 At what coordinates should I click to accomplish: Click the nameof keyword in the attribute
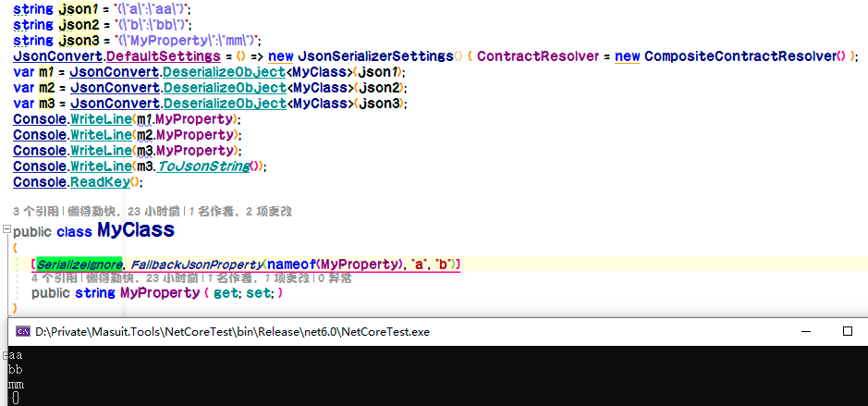(290, 265)
